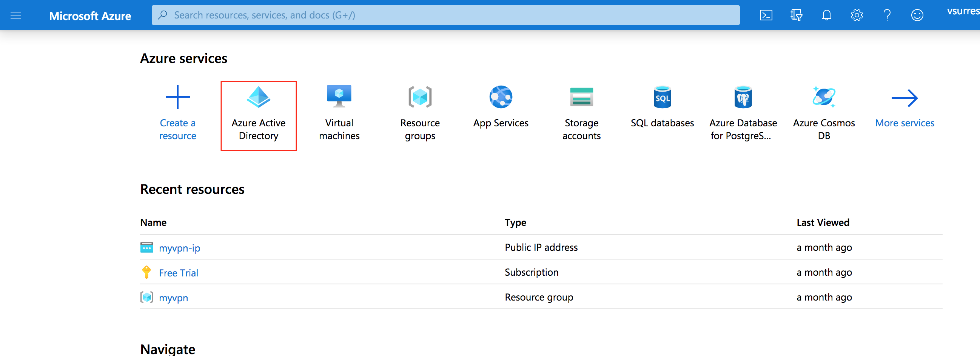This screenshot has width=980, height=356.
Task: Launch Cloud Shell from the top bar
Action: click(x=766, y=15)
